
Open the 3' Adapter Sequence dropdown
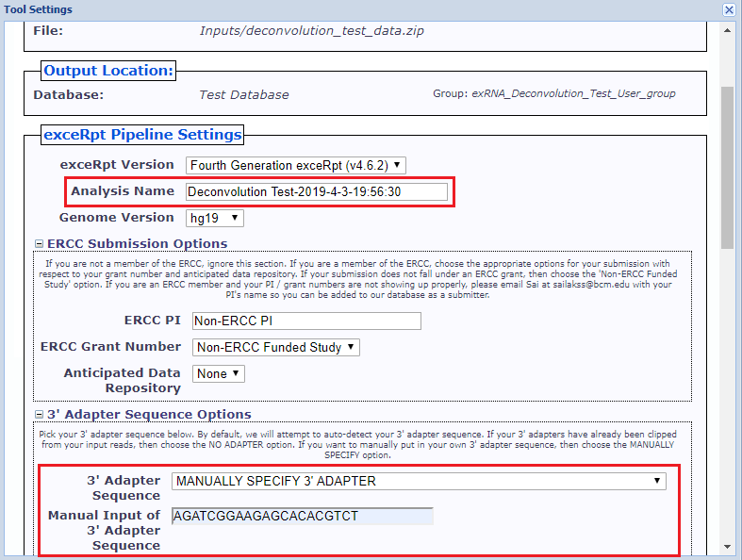[x=419, y=481]
